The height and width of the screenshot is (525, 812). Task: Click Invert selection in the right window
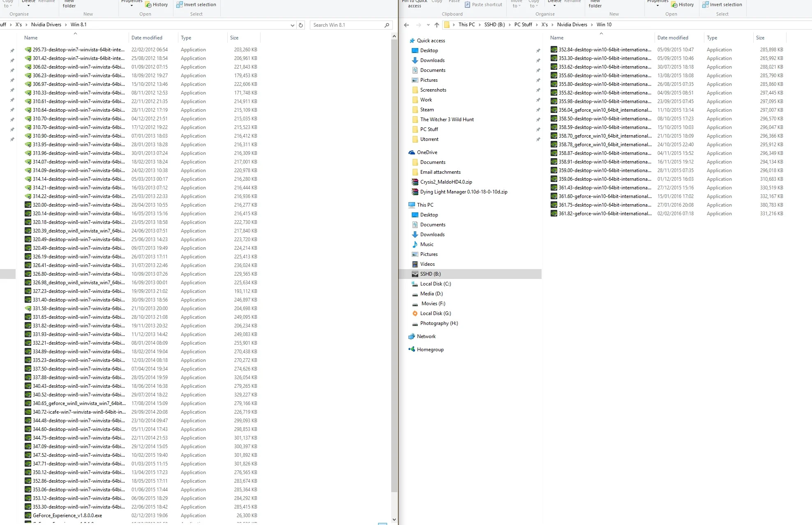click(722, 5)
